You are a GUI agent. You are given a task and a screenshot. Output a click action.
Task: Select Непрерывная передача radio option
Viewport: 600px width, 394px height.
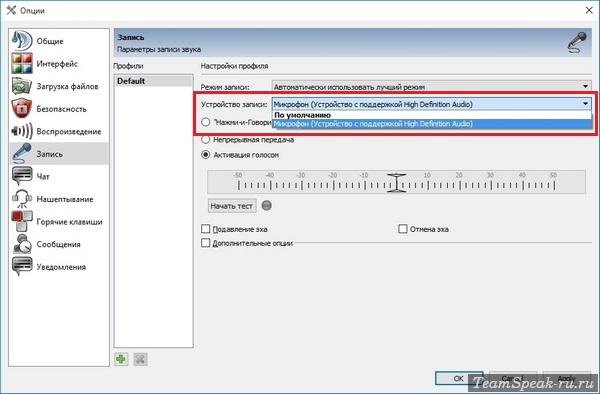206,140
